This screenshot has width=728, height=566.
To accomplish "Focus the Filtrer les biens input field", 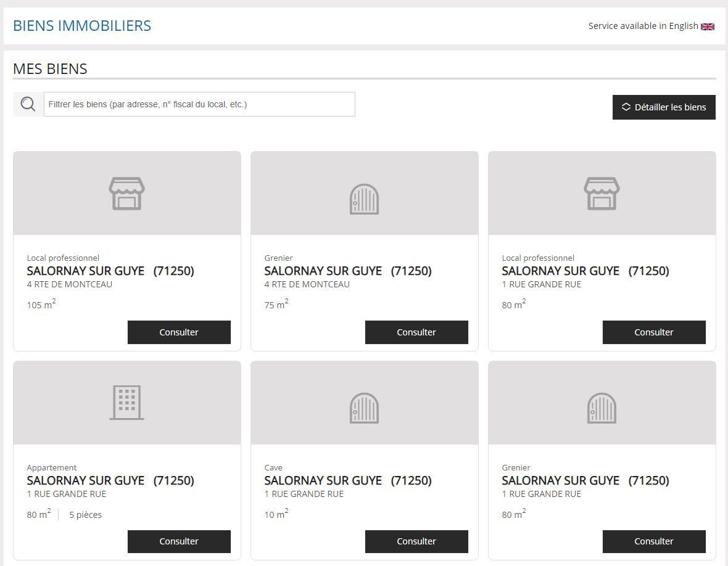I will point(199,104).
